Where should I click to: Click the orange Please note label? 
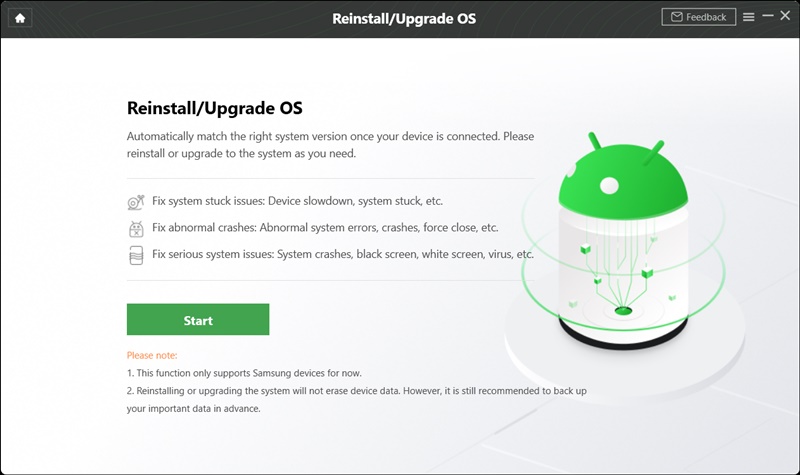(152, 355)
